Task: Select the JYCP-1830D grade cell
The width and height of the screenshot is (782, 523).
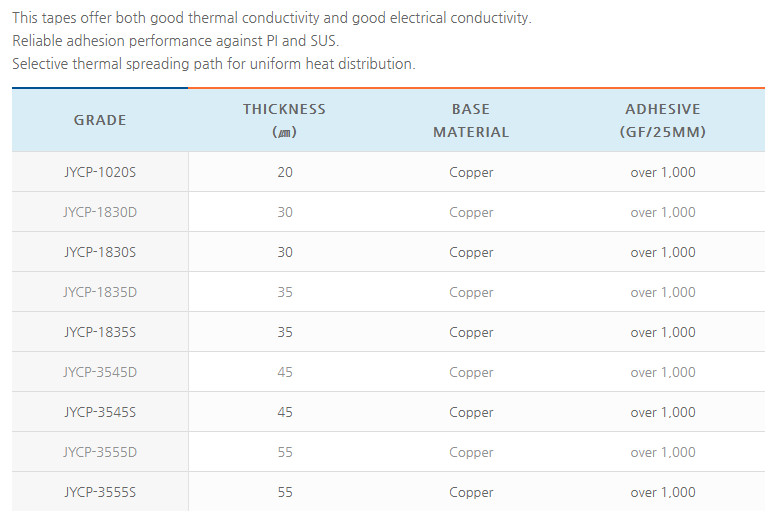Action: tap(100, 212)
